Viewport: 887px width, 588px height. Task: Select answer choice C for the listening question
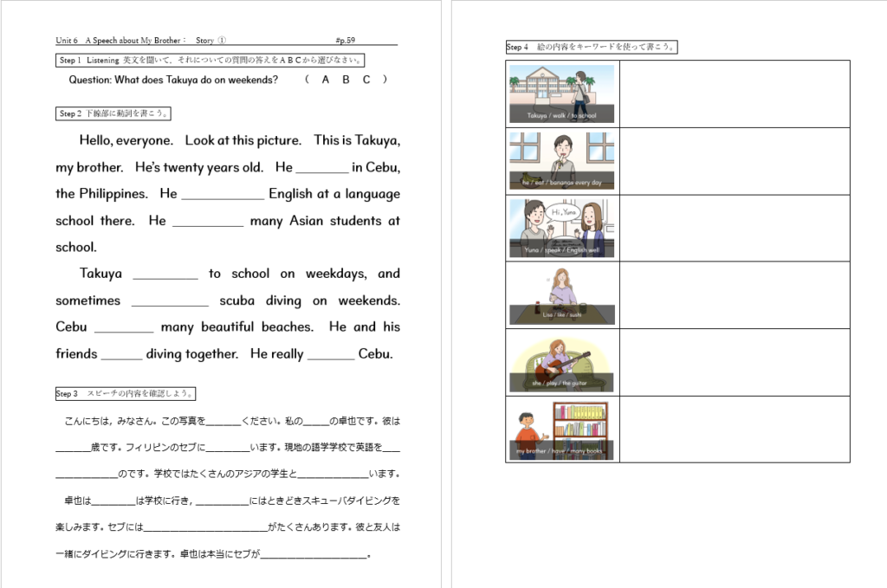point(366,80)
